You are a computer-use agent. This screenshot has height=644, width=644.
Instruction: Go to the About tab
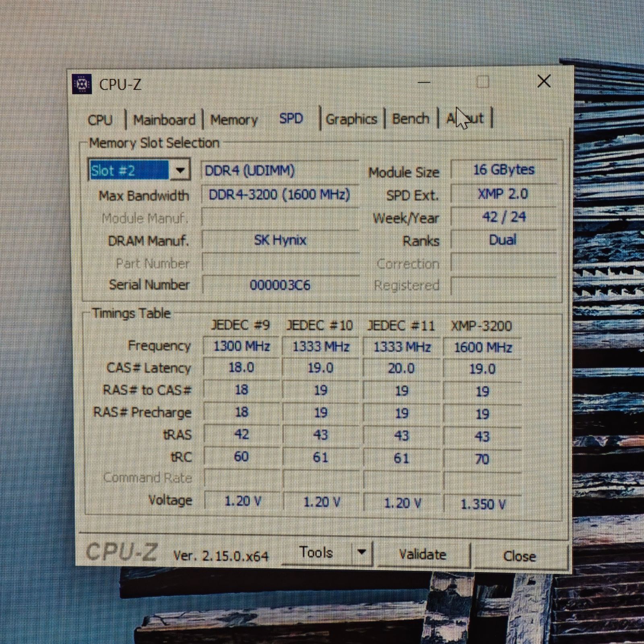point(465,118)
